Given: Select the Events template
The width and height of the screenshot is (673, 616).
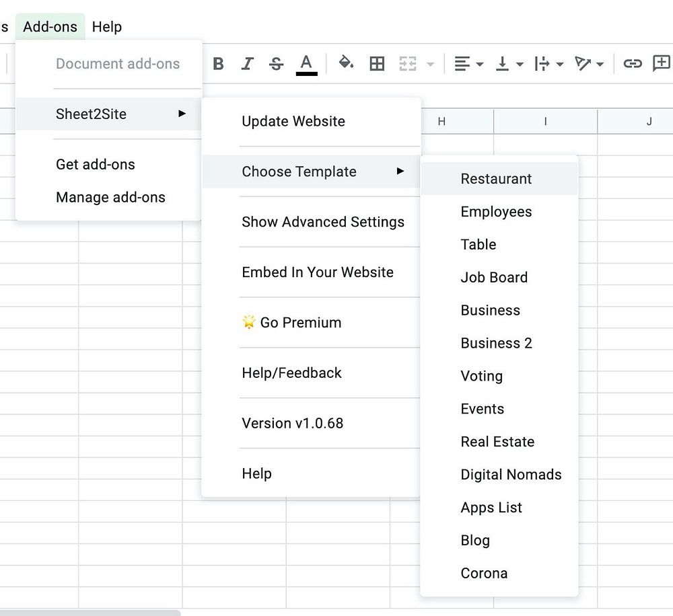Looking at the screenshot, I should tap(499, 409).
